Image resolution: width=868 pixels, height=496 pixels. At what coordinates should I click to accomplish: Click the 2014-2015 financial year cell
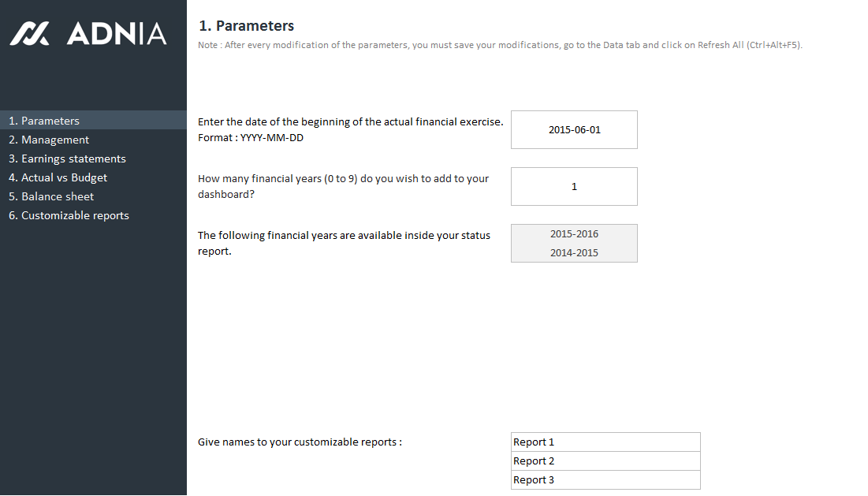click(x=574, y=252)
